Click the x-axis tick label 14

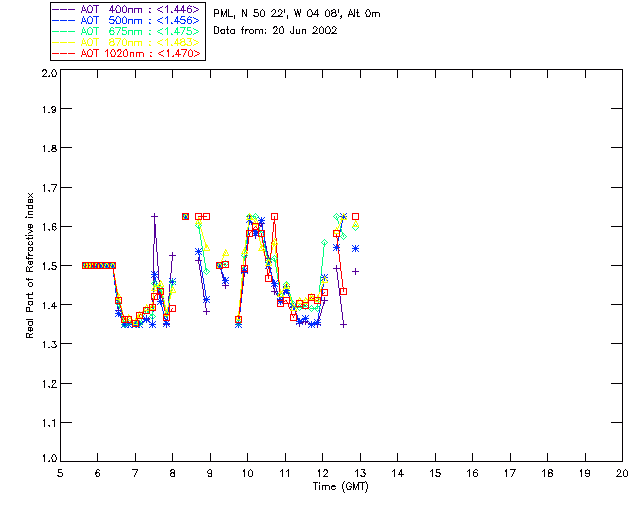click(398, 473)
